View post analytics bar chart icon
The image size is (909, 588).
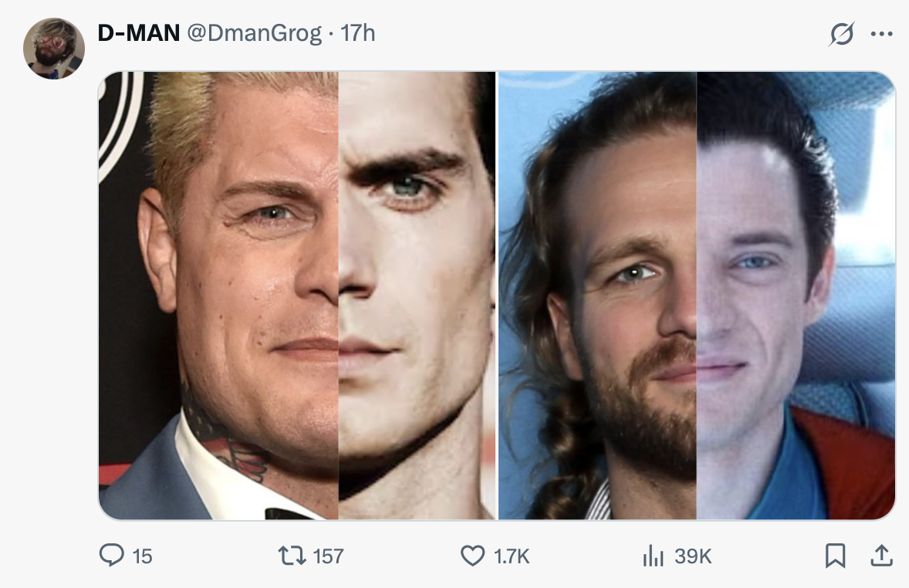653,556
